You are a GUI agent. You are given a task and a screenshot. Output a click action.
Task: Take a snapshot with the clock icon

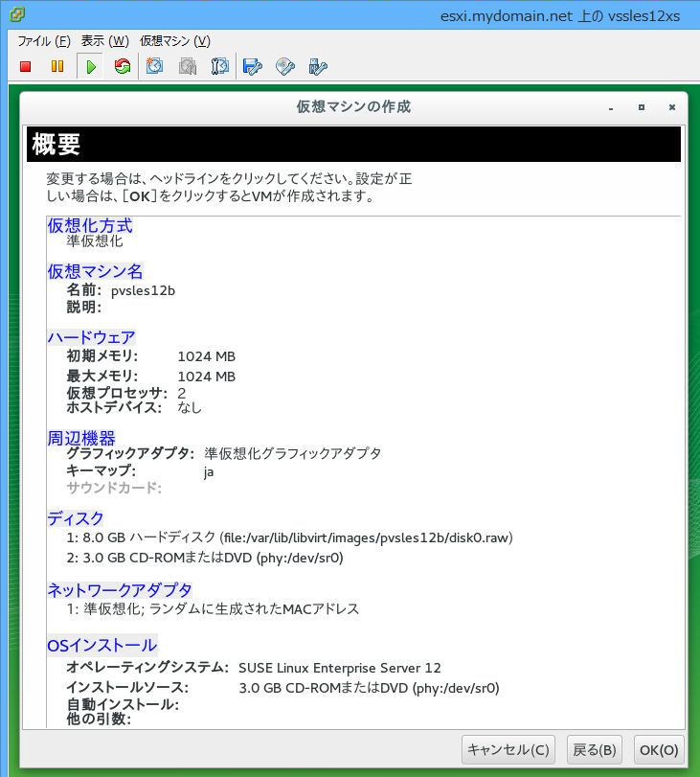pyautogui.click(x=154, y=66)
